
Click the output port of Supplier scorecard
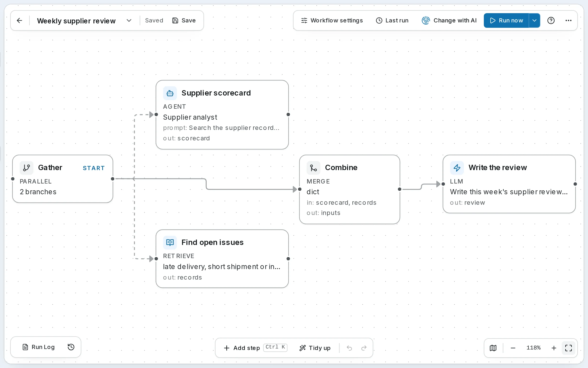(x=288, y=115)
